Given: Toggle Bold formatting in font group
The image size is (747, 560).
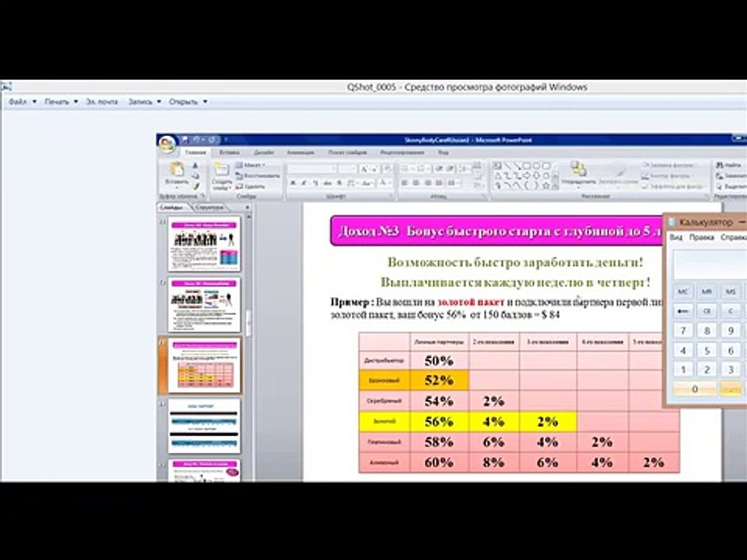Looking at the screenshot, I should (x=293, y=183).
